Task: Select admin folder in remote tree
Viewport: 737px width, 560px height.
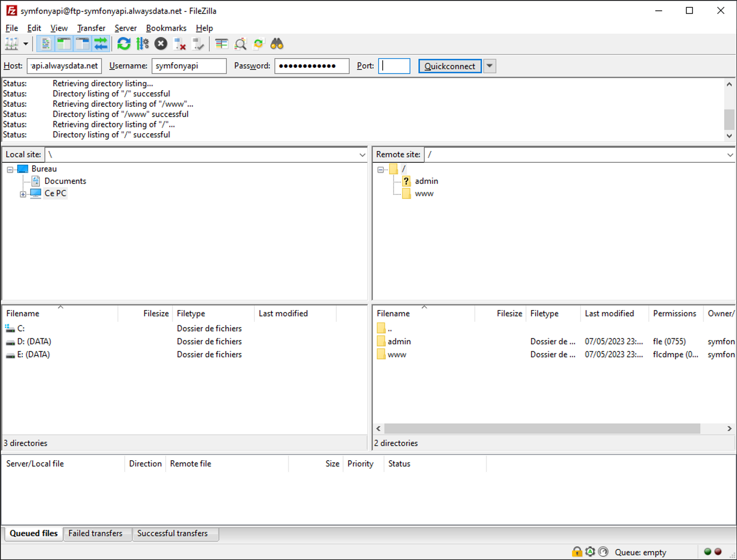Action: [426, 181]
